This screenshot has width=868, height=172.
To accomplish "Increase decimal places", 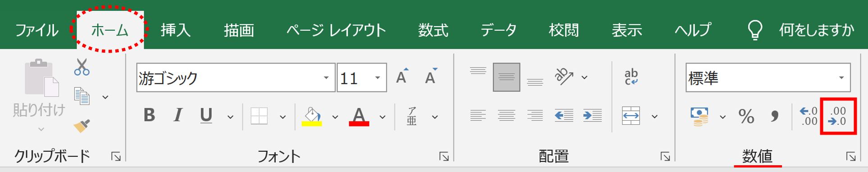I will tap(809, 116).
